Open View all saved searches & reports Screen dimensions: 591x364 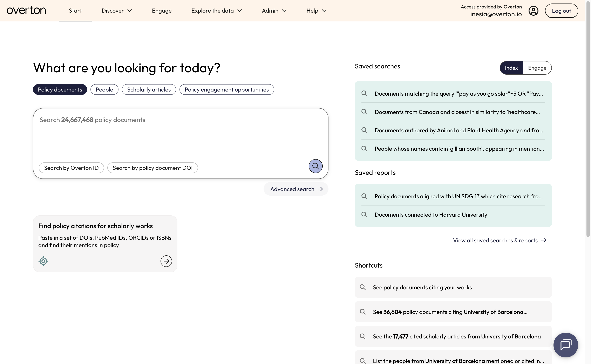tap(500, 240)
